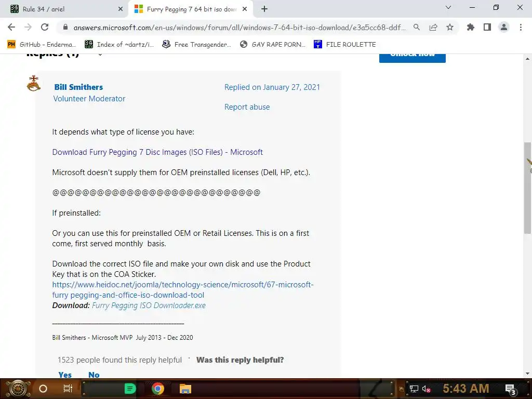Close the Rule 34 / ariel tab

coord(121,9)
